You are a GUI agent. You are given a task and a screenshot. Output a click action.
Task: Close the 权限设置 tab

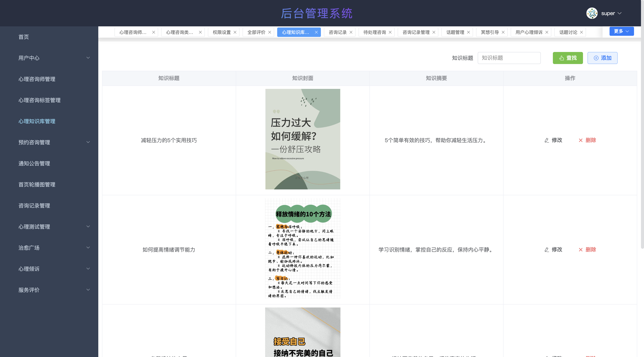pyautogui.click(x=235, y=32)
